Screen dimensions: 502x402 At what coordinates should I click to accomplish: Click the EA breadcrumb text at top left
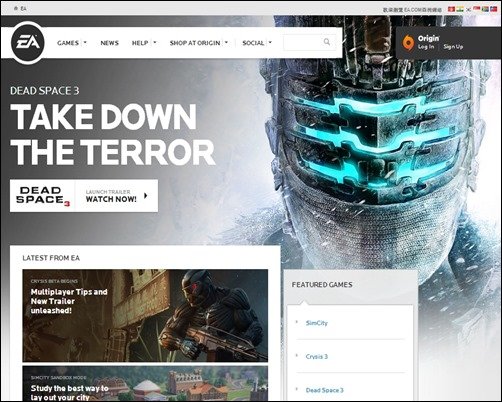[23, 9]
